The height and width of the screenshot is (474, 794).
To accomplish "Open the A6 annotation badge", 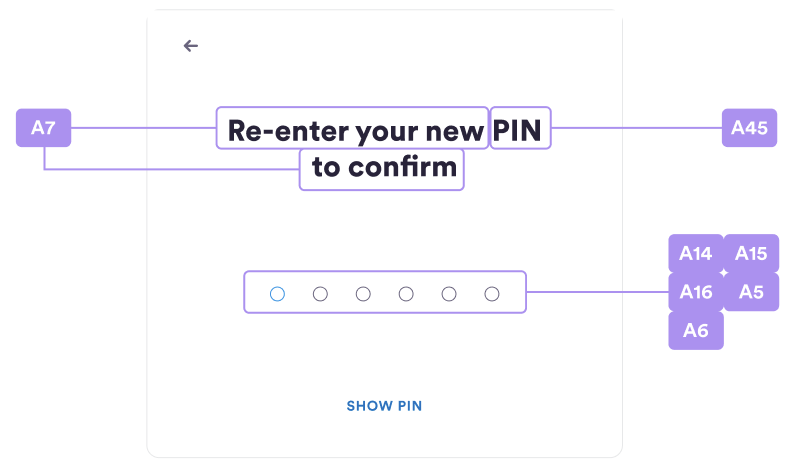I will coord(696,331).
